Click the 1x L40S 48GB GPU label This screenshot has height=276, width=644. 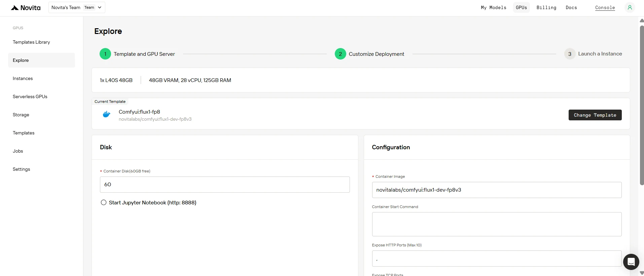116,80
